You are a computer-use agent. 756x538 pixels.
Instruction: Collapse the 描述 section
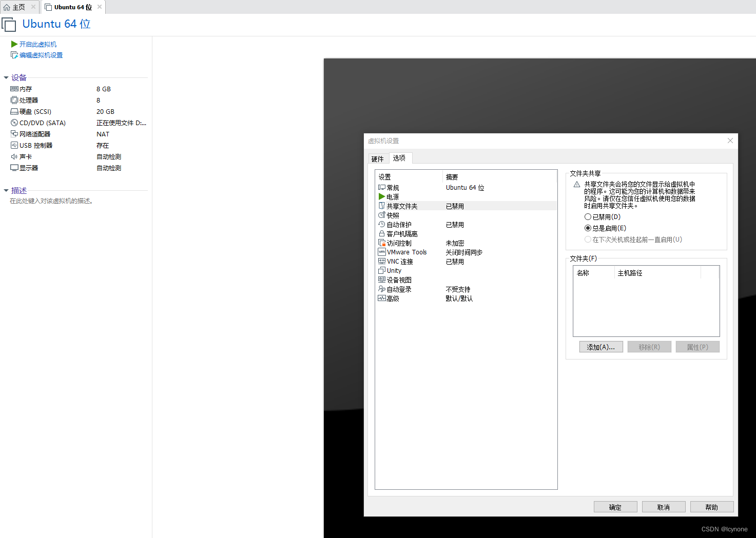[6, 191]
